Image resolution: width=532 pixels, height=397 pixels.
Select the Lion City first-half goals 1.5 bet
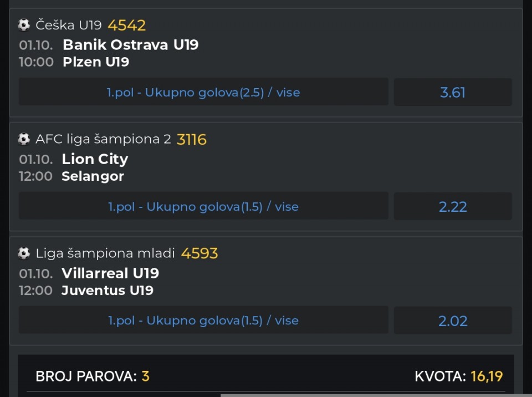click(203, 206)
